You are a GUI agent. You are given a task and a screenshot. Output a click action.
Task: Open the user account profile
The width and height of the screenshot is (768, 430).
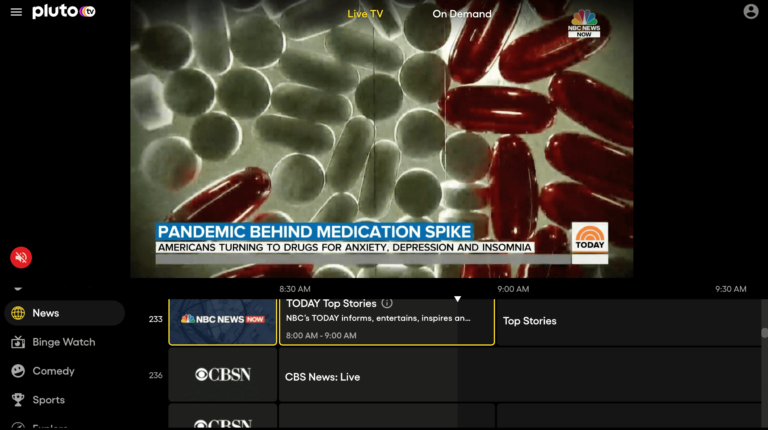click(x=751, y=12)
